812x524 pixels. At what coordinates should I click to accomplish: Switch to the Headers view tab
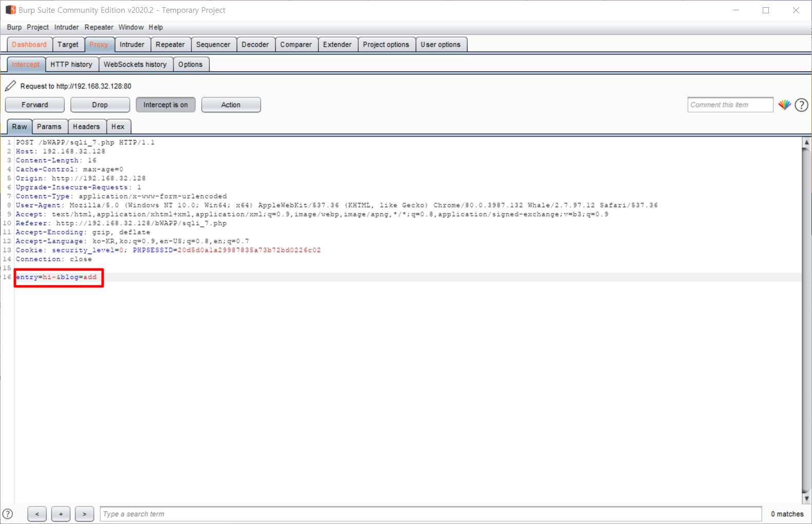[x=86, y=126]
